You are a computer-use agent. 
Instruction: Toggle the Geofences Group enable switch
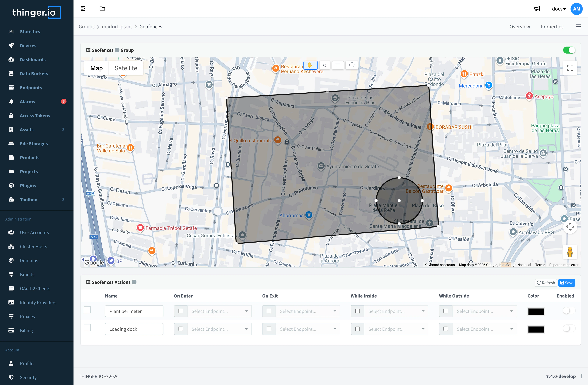569,50
